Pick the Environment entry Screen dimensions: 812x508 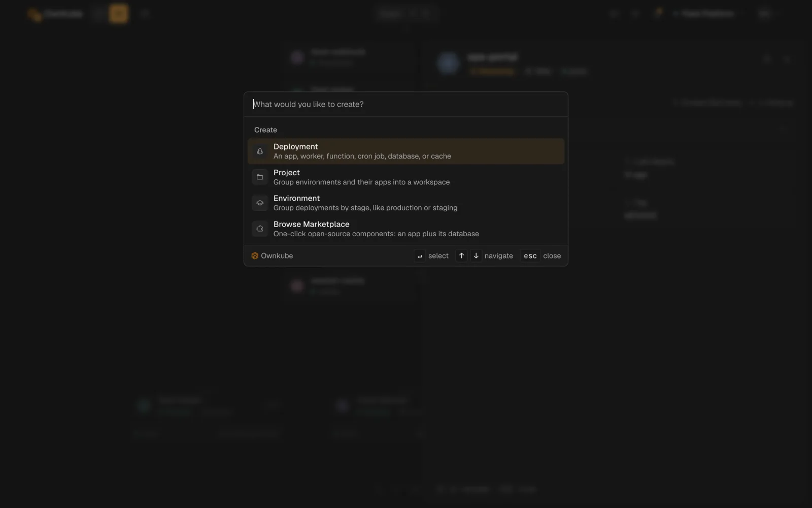pyautogui.click(x=406, y=203)
